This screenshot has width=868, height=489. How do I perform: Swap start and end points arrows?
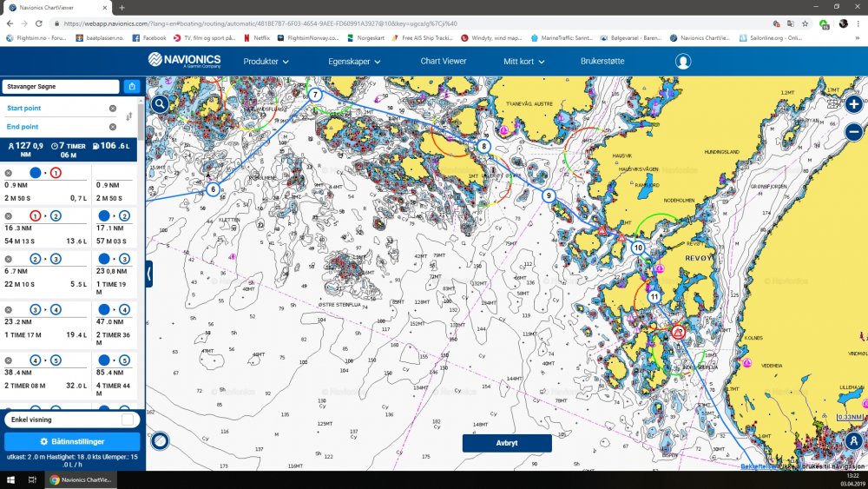[x=129, y=116]
